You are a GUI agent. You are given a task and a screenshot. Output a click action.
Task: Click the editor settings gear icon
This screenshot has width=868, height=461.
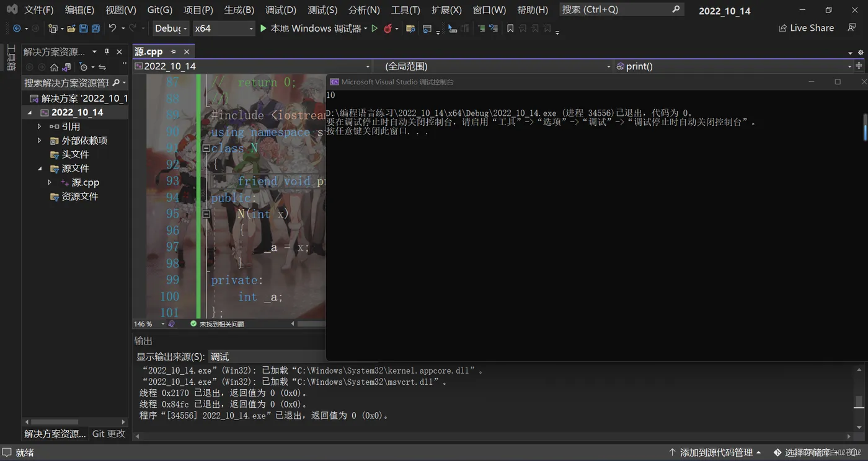859,53
